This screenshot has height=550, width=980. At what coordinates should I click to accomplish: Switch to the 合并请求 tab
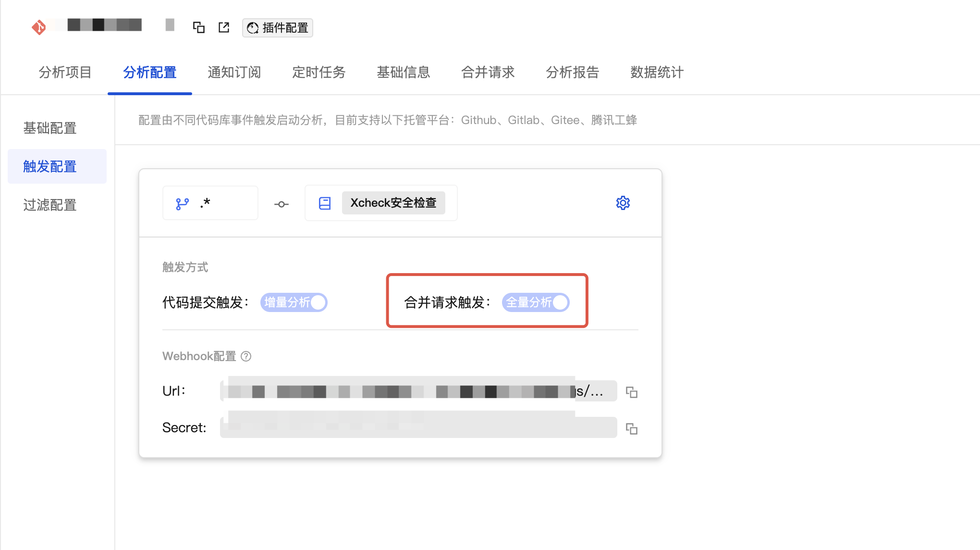(x=488, y=72)
